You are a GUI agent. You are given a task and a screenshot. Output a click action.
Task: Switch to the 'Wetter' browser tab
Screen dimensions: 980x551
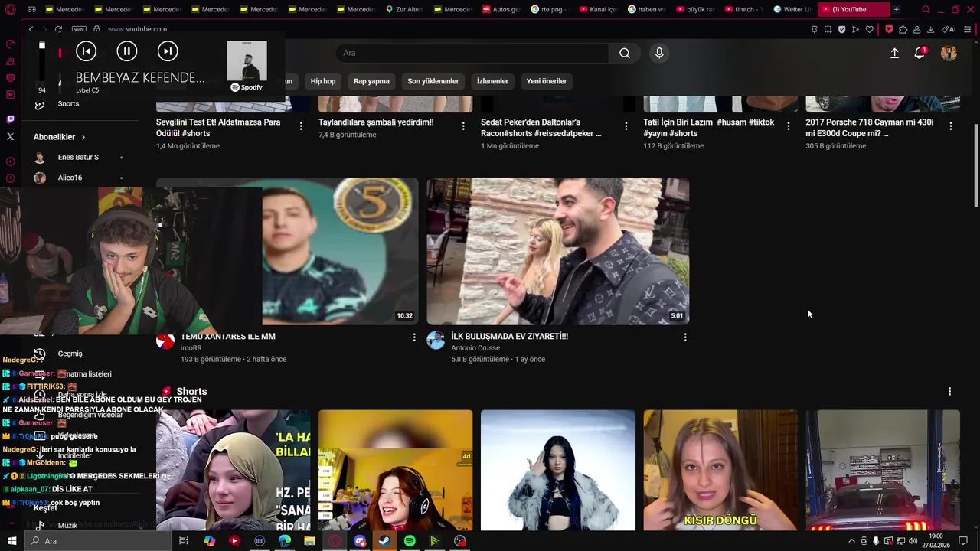coord(792,9)
